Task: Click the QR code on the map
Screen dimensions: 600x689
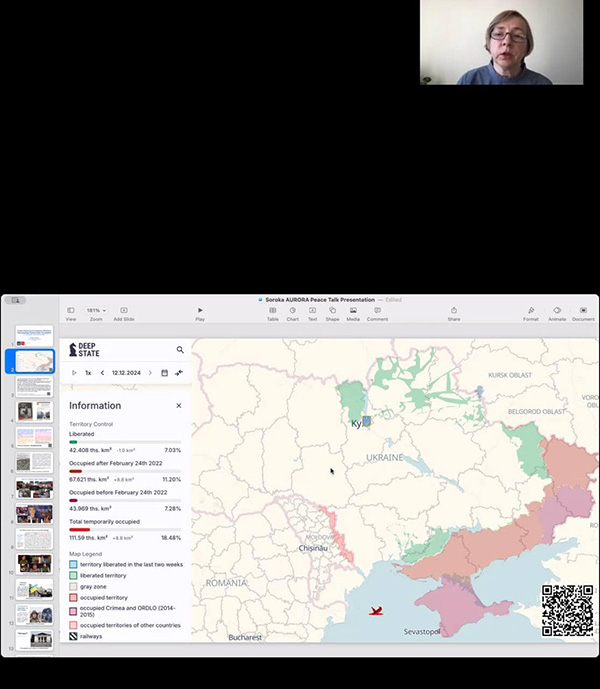Action: [x=567, y=611]
